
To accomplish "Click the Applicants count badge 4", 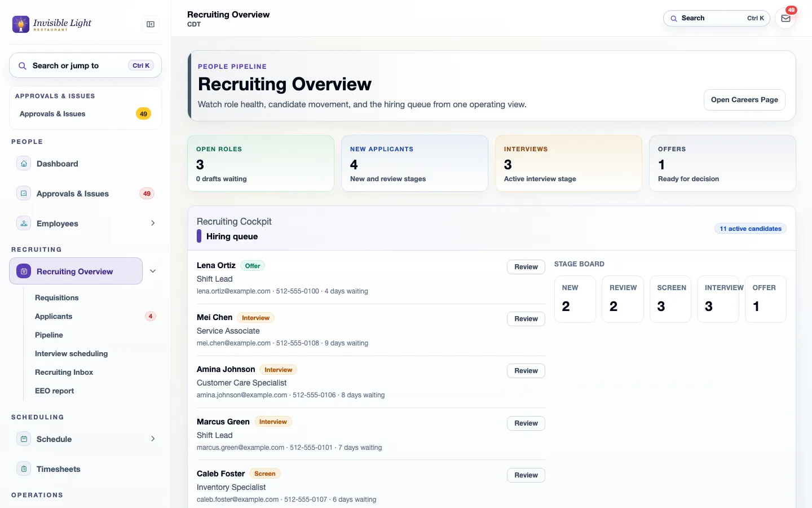I will pyautogui.click(x=150, y=316).
